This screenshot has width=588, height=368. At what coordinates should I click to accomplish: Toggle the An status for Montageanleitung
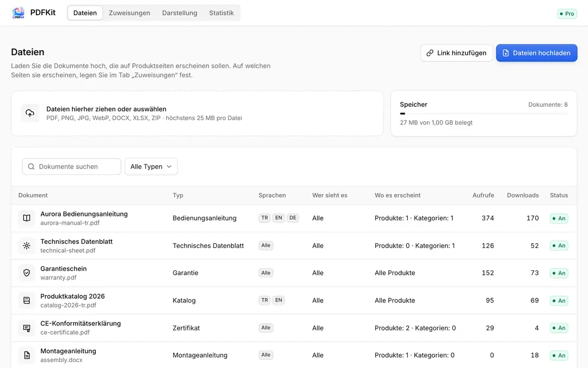tap(559, 355)
